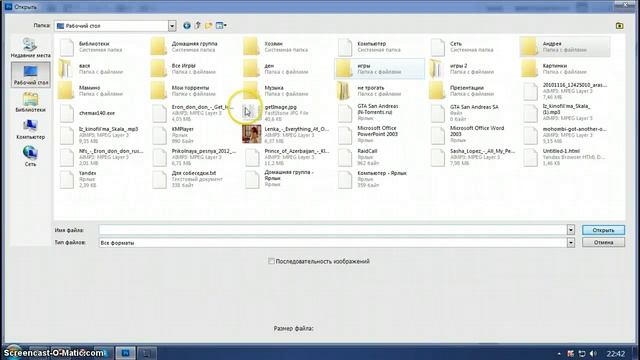The height and width of the screenshot is (360, 640).
Task: Click the Все форматы file type box
Action: click(332, 242)
